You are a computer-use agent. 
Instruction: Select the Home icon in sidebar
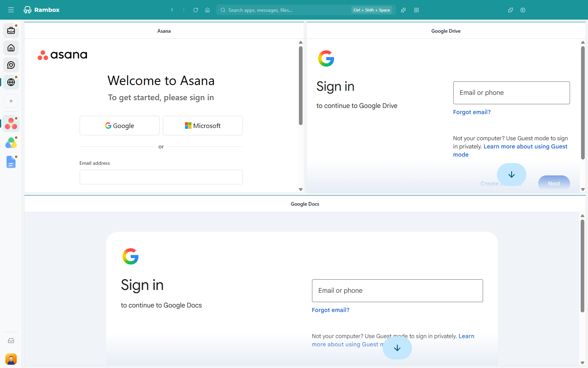[x=11, y=48]
